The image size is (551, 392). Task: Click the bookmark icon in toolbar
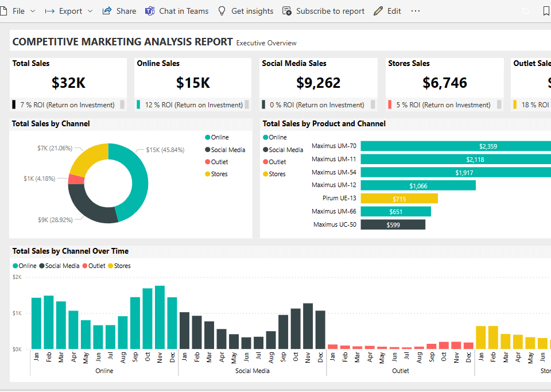(x=546, y=11)
